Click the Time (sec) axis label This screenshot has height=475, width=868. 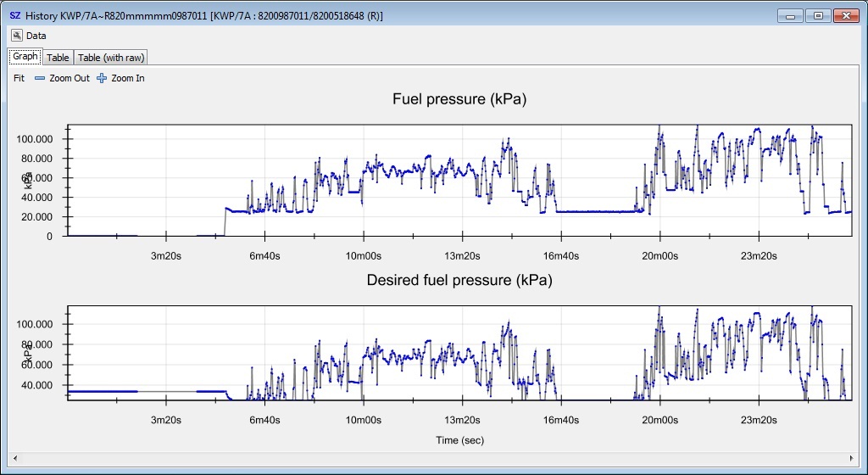pos(459,440)
